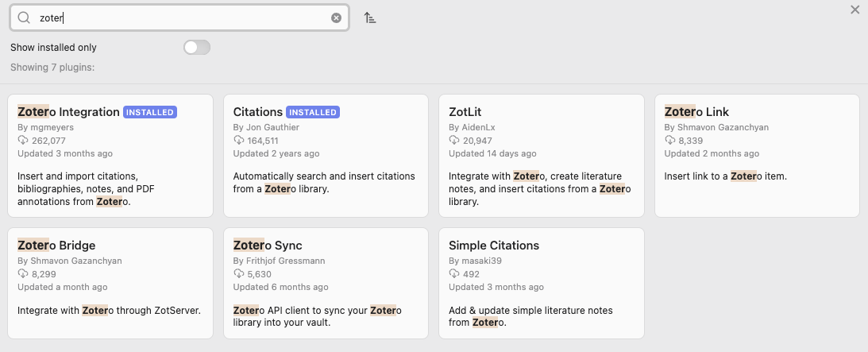This screenshot has width=868, height=352.
Task: Toggle Show installed only switch
Action: [197, 48]
